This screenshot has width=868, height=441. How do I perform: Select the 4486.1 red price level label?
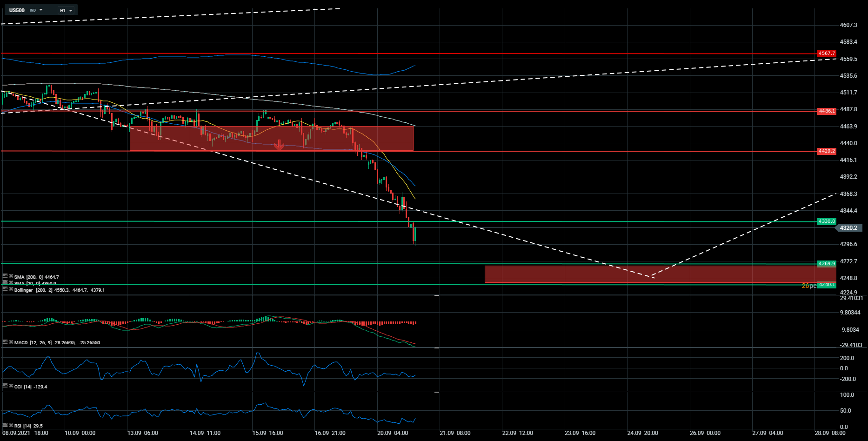click(827, 111)
